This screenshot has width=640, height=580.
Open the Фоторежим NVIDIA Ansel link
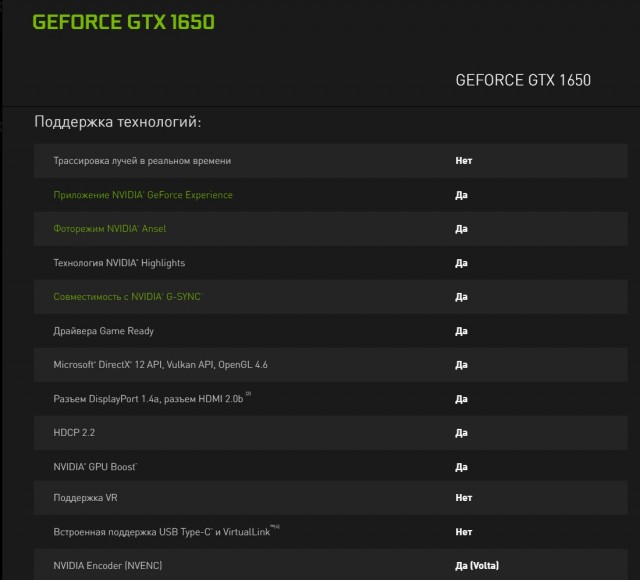coord(110,229)
